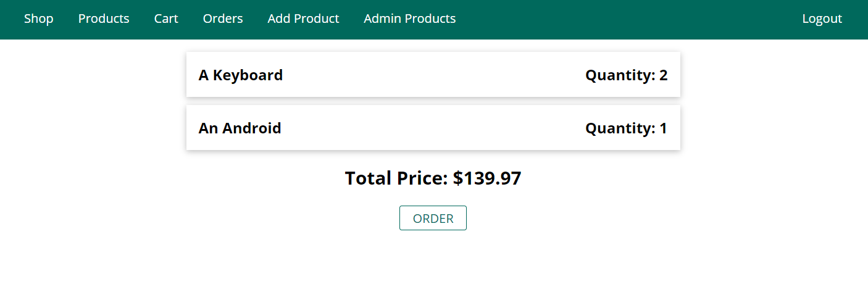Click the $139.97 total amount
This screenshot has width=868, height=284.
[487, 178]
